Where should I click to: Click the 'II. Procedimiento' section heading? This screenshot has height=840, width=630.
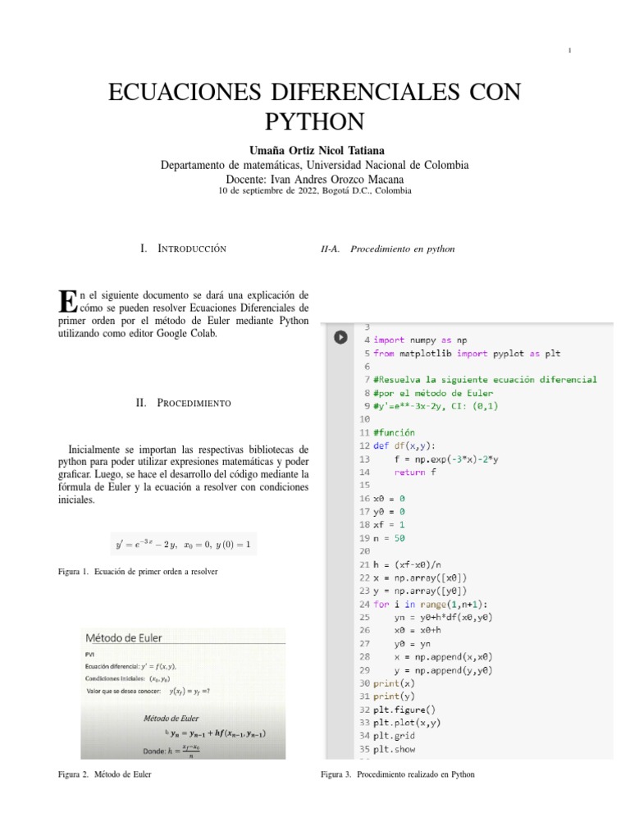183,403
